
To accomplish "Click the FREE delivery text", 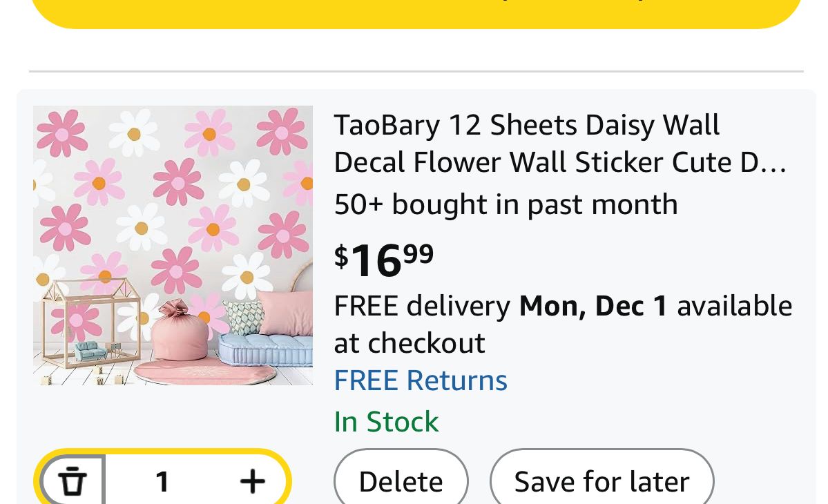I will coord(422,305).
